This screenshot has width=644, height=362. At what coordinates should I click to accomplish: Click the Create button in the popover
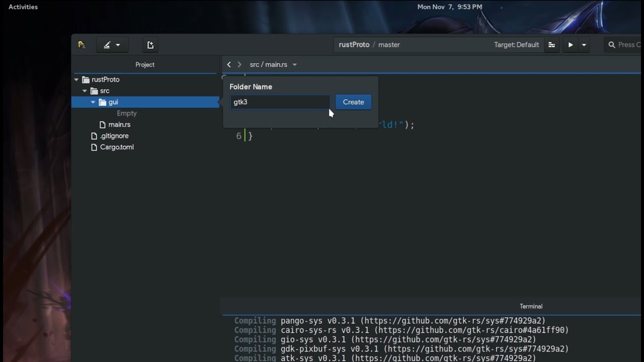(x=353, y=102)
